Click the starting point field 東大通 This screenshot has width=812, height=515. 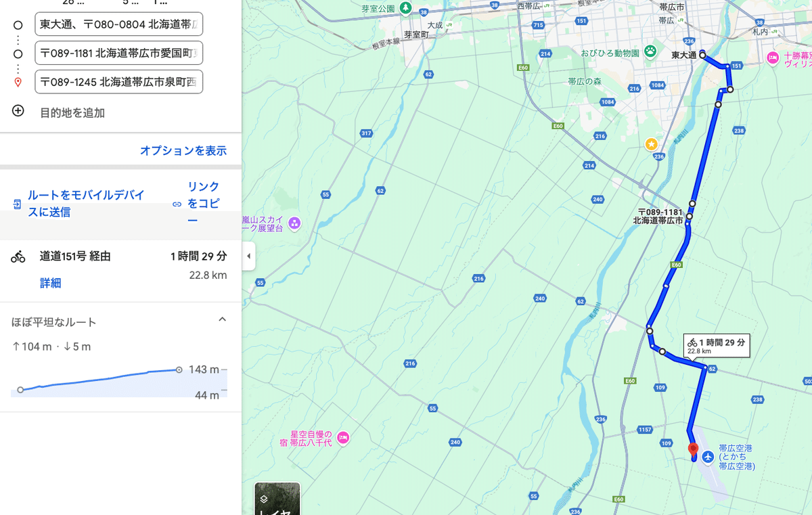pyautogui.click(x=118, y=24)
